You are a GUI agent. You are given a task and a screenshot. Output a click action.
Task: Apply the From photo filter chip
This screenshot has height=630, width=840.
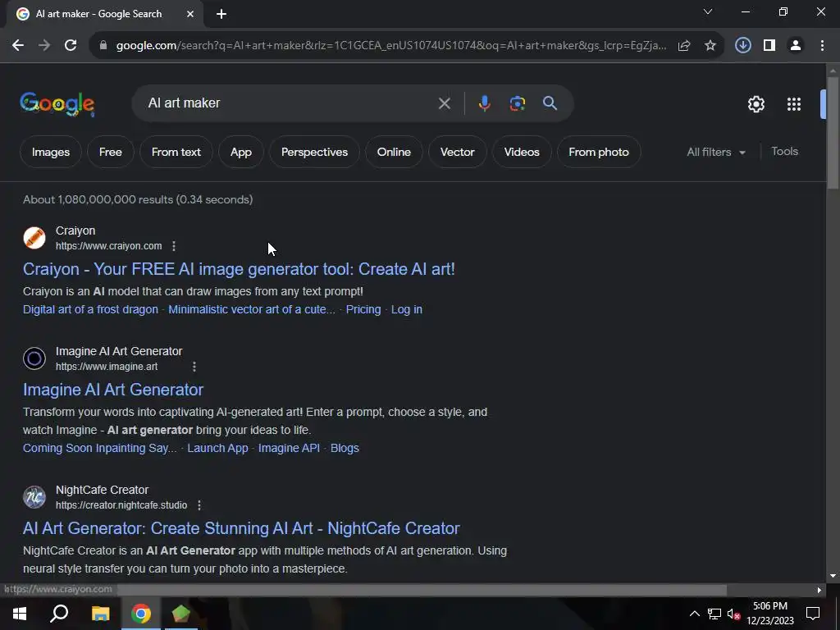tap(598, 152)
